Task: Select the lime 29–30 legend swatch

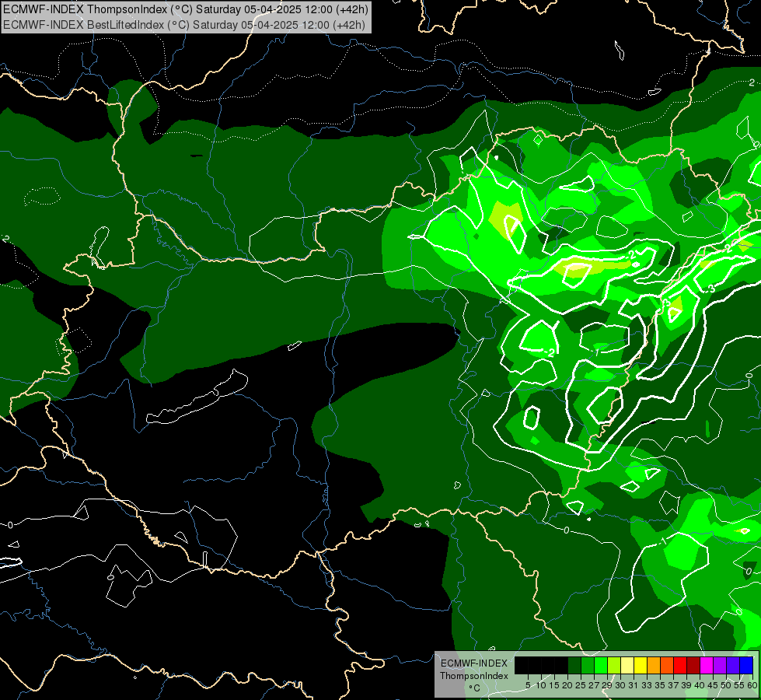Action: [614, 665]
